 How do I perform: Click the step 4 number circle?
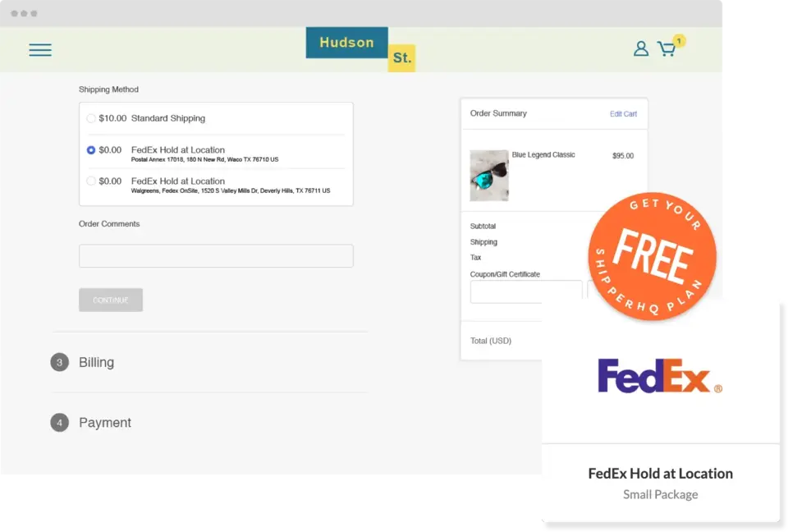pyautogui.click(x=59, y=423)
